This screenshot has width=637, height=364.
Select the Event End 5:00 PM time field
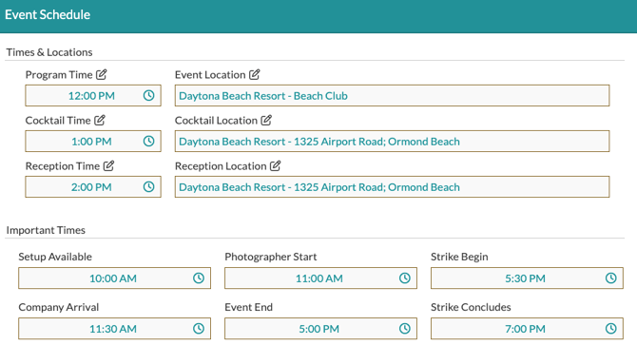[x=320, y=328]
